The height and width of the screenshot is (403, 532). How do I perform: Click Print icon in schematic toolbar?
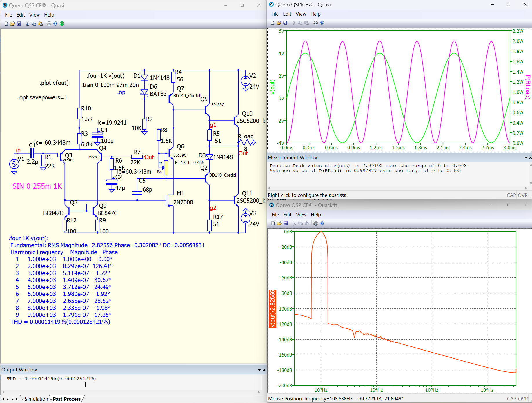[x=49, y=23]
